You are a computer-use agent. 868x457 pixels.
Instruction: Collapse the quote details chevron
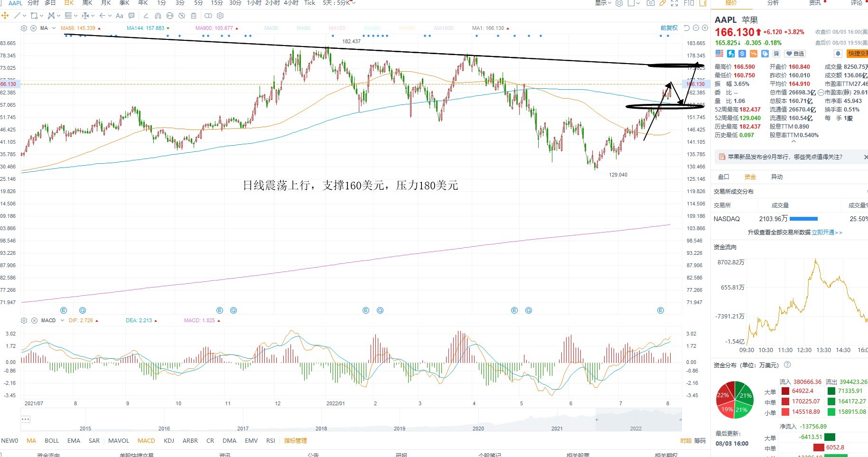(793, 141)
